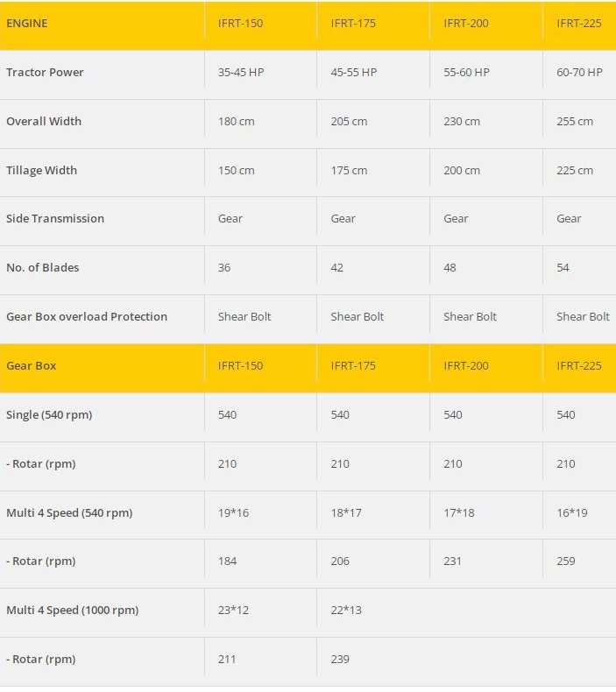This screenshot has width=616, height=692.
Task: Select the 60-70 HP tractor power value
Action: [579, 72]
